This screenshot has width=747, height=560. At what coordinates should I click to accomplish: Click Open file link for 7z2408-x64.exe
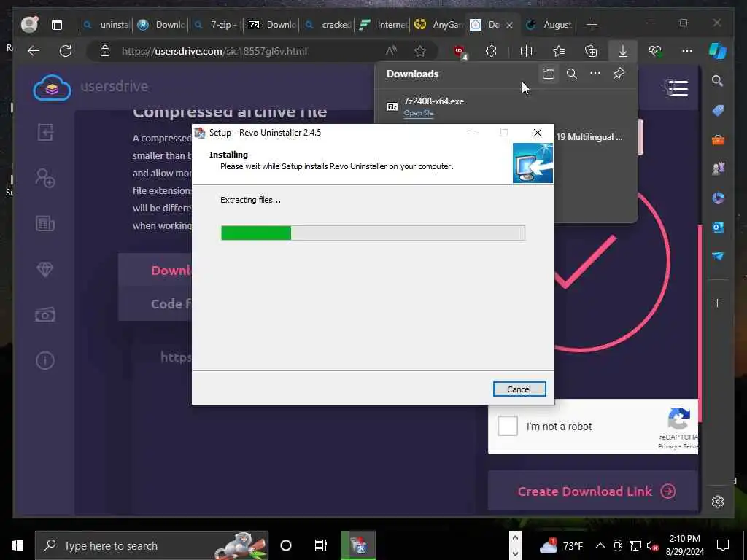[418, 113]
